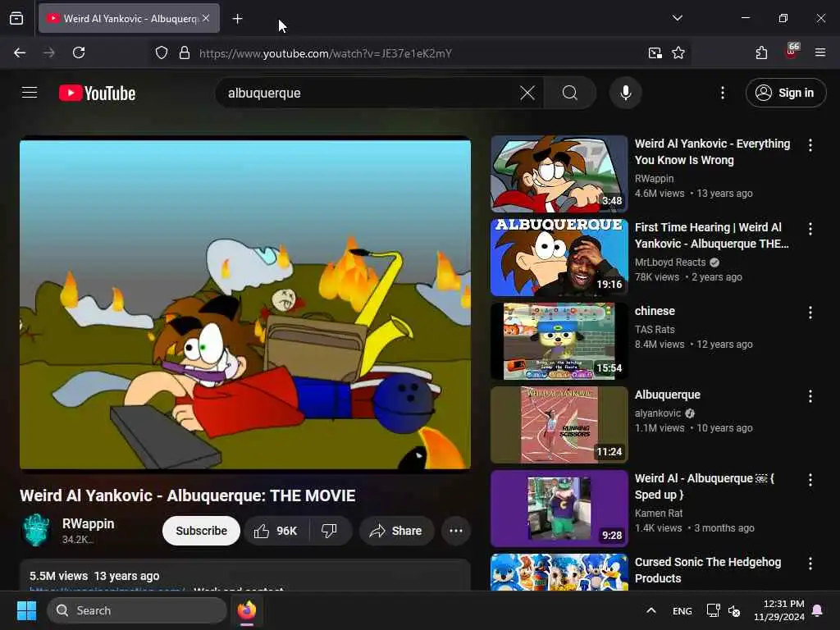
Task: Open Firefox extensions puzzle icon
Action: tap(761, 52)
